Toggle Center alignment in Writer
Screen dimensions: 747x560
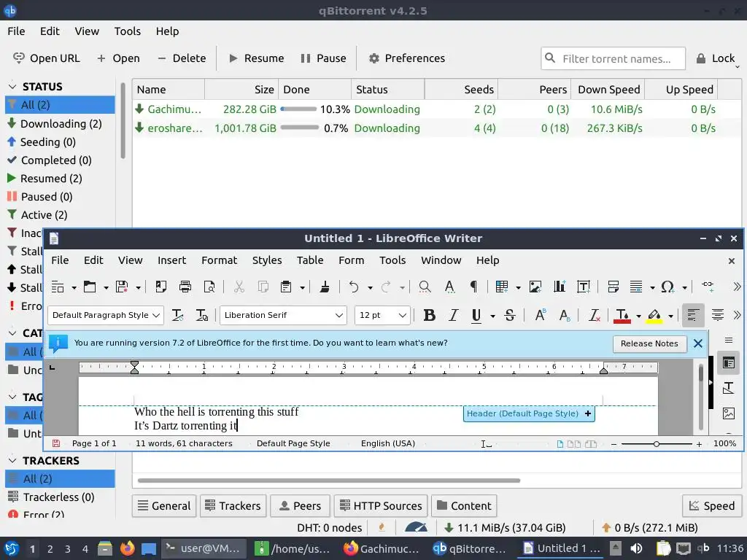(x=718, y=315)
